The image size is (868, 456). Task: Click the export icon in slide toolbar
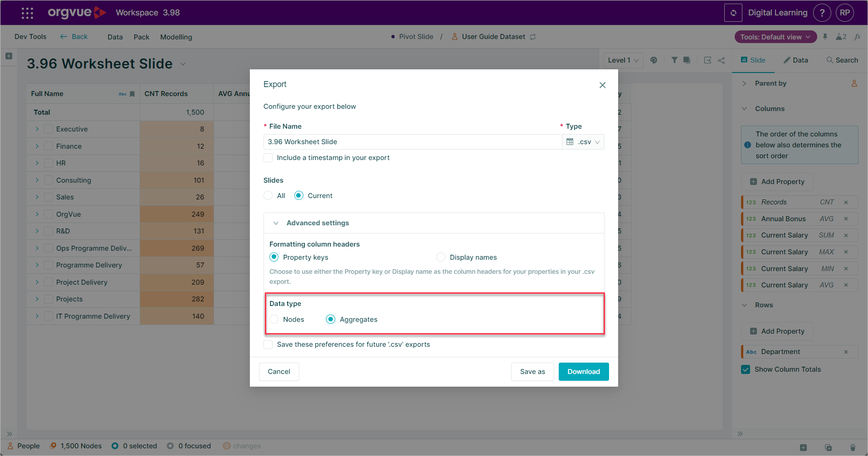707,60
